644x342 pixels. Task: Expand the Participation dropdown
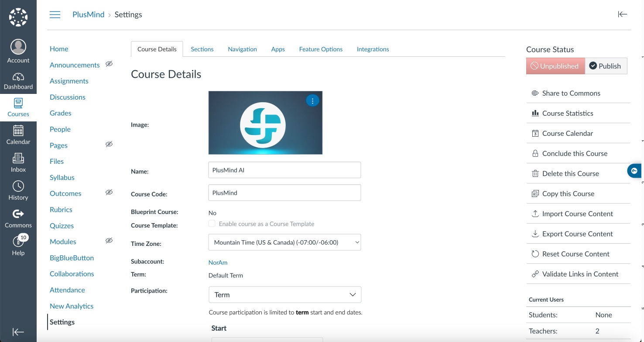[285, 295]
